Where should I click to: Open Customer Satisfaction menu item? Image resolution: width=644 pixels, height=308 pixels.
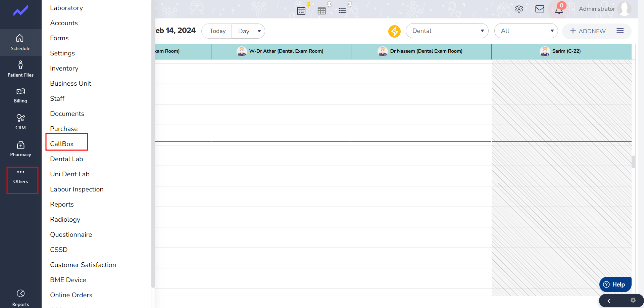83,265
